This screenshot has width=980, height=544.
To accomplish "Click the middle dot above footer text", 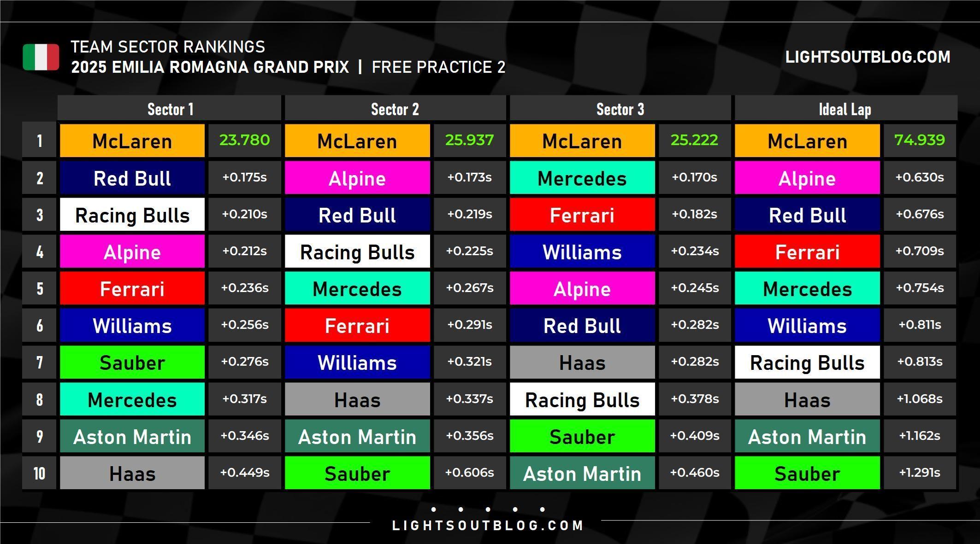I will pos(488,509).
